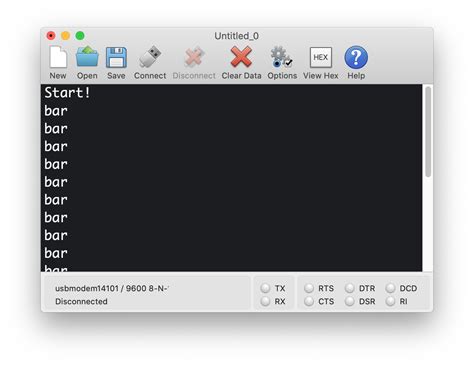
Task: Click the Untitled_0 window title
Action: [x=236, y=36]
